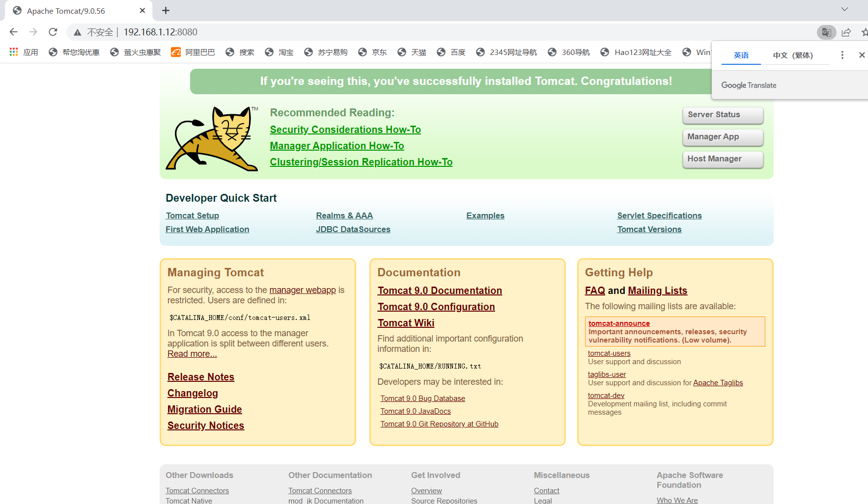Open the 搜索 bookmark
This screenshot has height=504, width=868.
pos(240,52)
